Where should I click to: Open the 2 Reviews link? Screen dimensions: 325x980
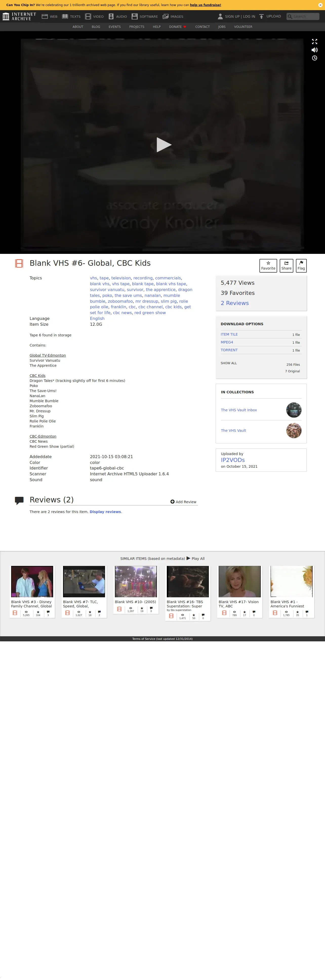click(234, 303)
